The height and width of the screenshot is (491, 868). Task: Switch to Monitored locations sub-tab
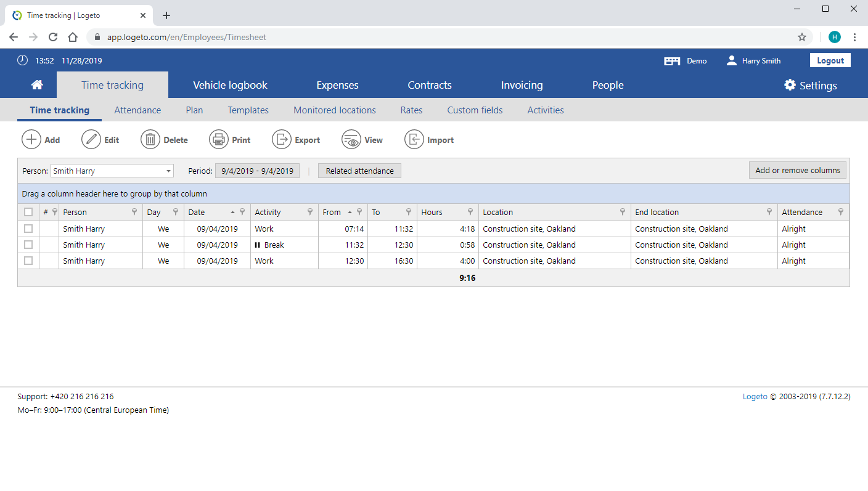click(x=335, y=110)
